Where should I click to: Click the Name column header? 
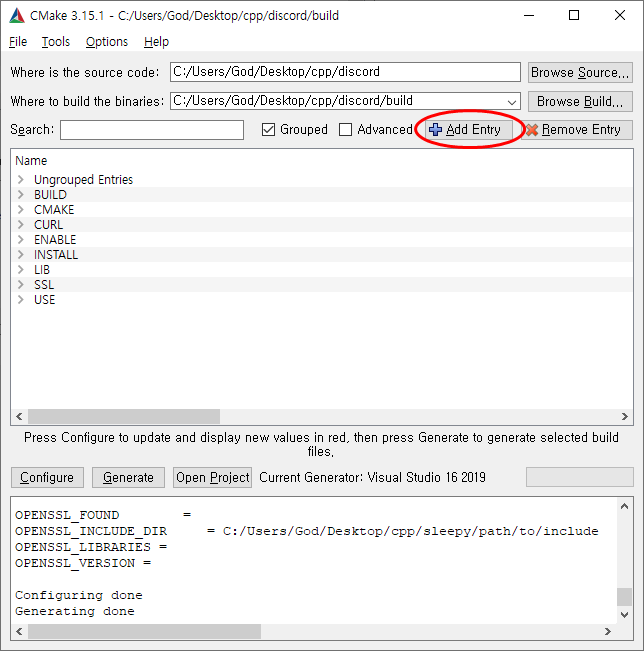point(31,161)
